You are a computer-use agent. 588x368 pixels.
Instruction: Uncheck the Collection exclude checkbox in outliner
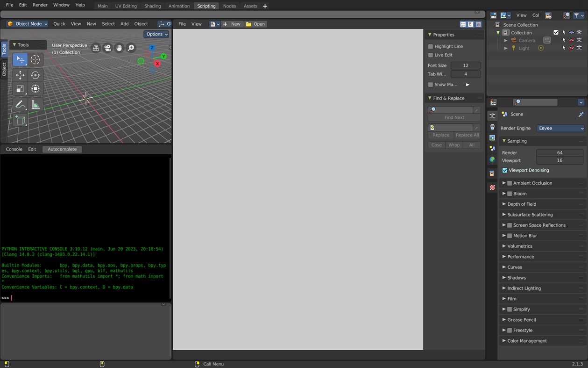[x=556, y=33]
